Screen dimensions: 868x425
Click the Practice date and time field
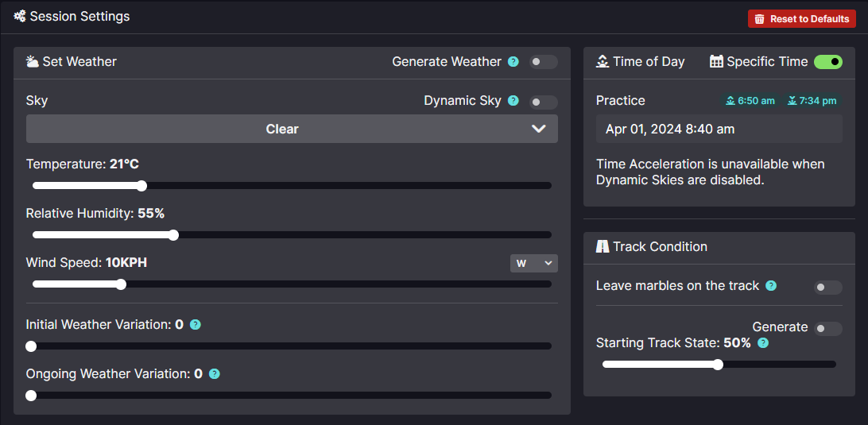click(x=719, y=129)
